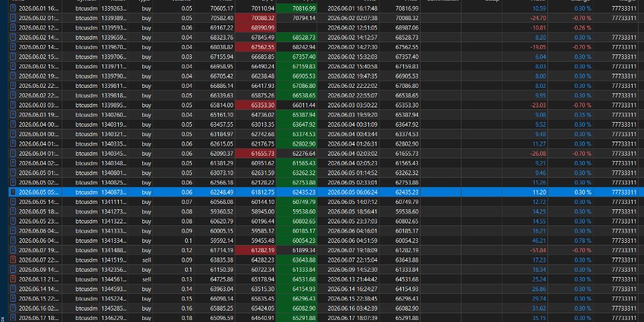Select the buy order icon for ticket 1339711
The height and width of the screenshot is (322, 644).
pyautogui.click(x=13, y=66)
